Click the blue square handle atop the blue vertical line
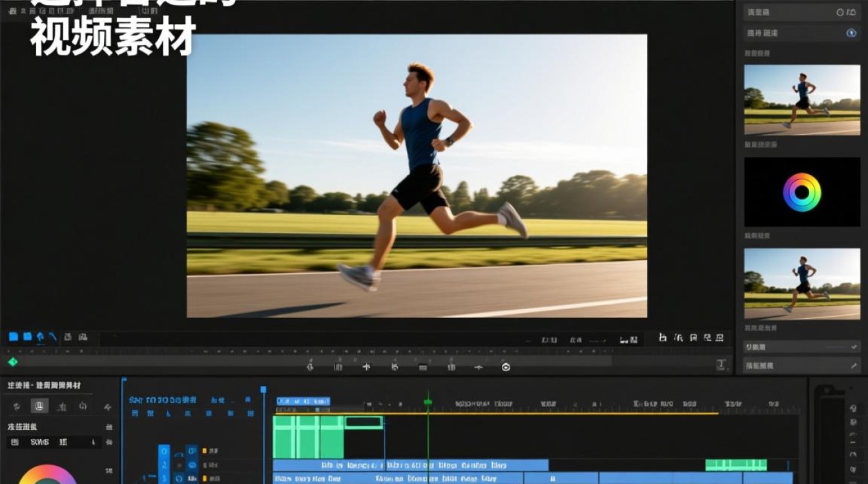The width and height of the screenshot is (868, 484). coord(263,389)
